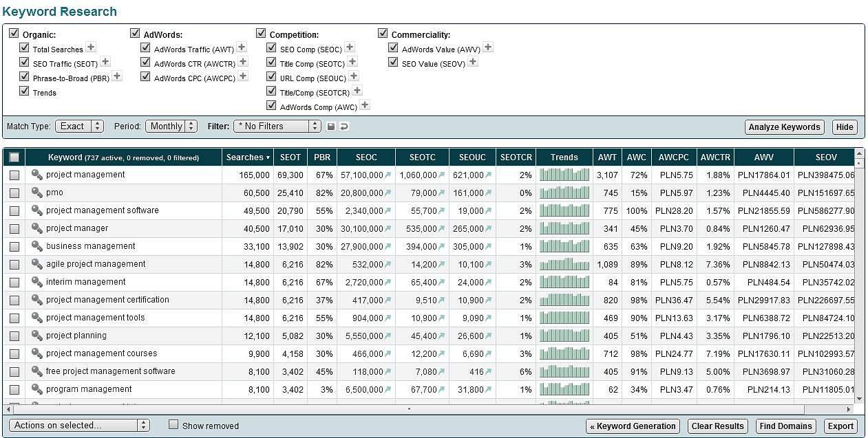Select keyword free project management software
This screenshot has height=438, width=868.
111,371
